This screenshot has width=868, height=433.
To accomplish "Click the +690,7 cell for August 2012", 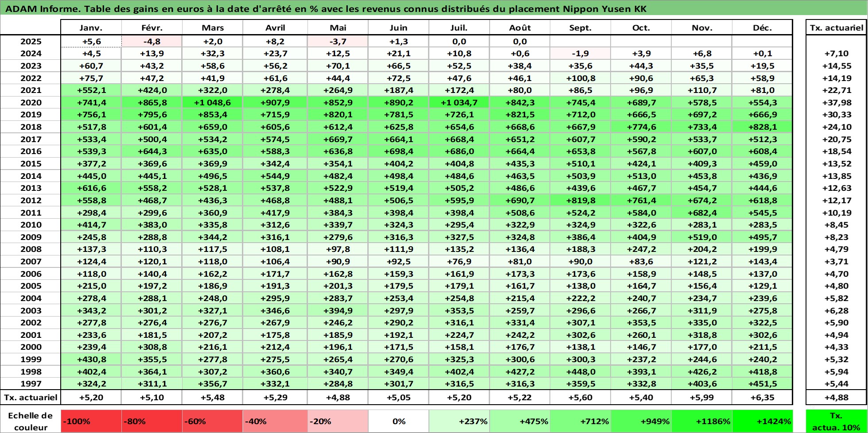I will click(520, 200).
